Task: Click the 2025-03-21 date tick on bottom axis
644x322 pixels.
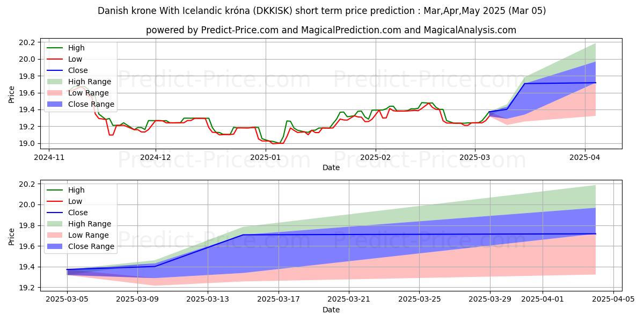Action: click(x=349, y=299)
